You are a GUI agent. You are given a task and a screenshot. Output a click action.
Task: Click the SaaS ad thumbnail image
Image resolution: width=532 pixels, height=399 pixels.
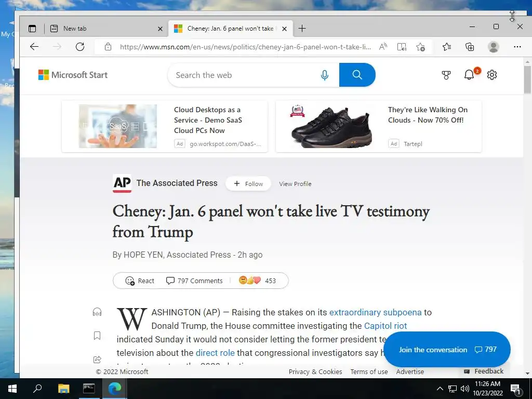(x=118, y=126)
